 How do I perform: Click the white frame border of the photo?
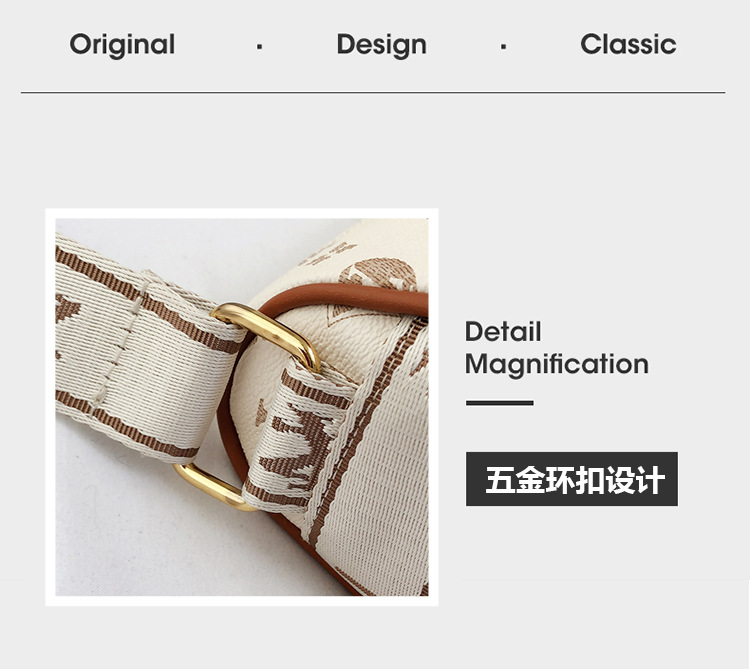coord(242,213)
